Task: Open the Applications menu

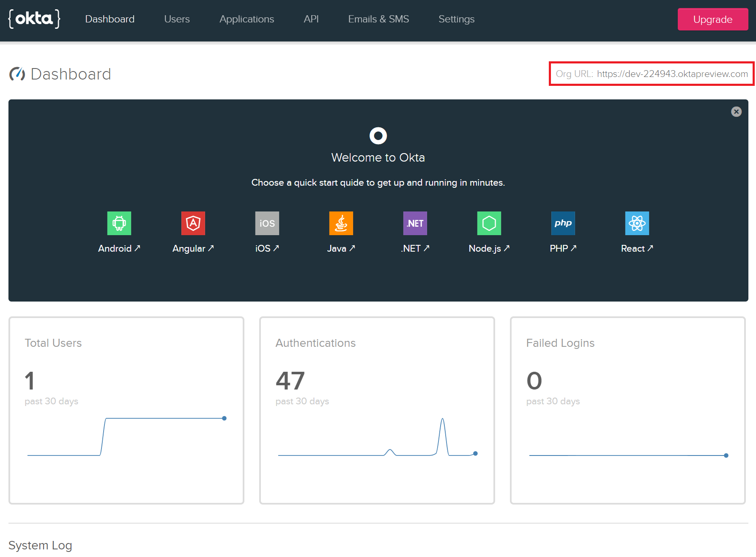Action: click(x=247, y=19)
